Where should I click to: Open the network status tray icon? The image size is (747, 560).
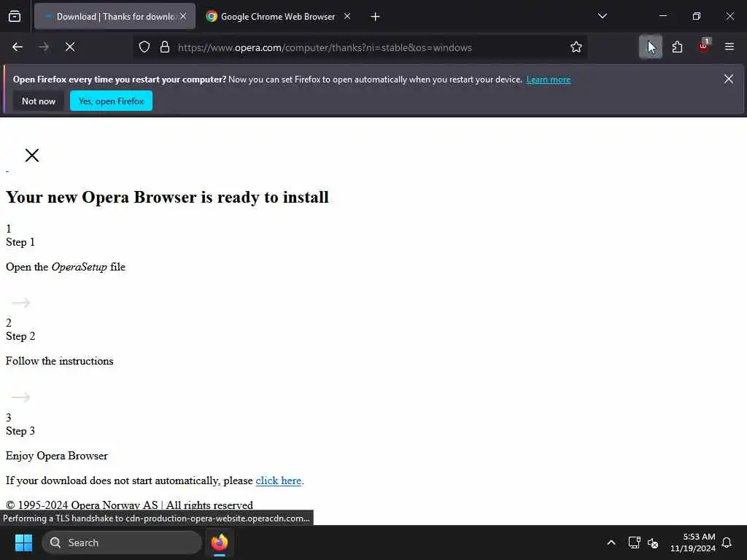tap(634, 542)
